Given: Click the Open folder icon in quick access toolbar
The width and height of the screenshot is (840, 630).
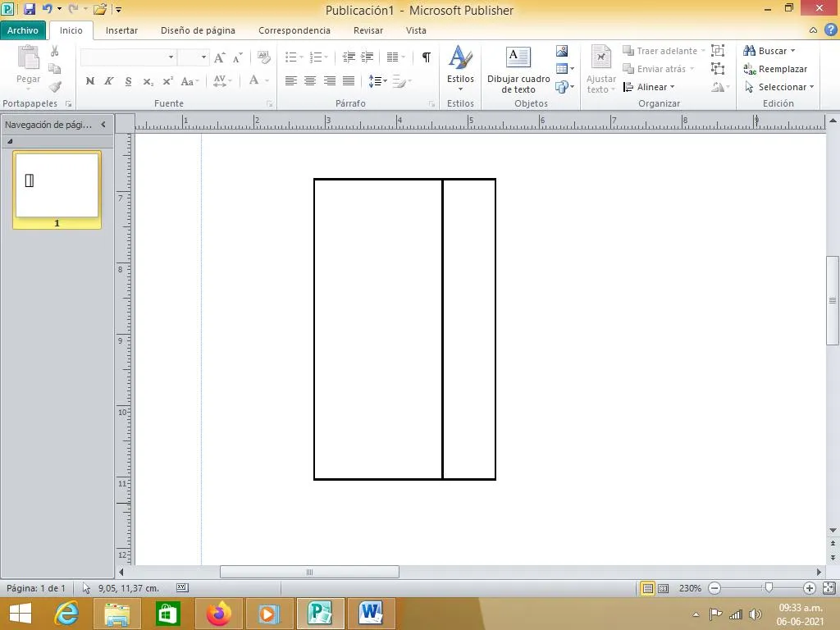Looking at the screenshot, I should pyautogui.click(x=99, y=9).
